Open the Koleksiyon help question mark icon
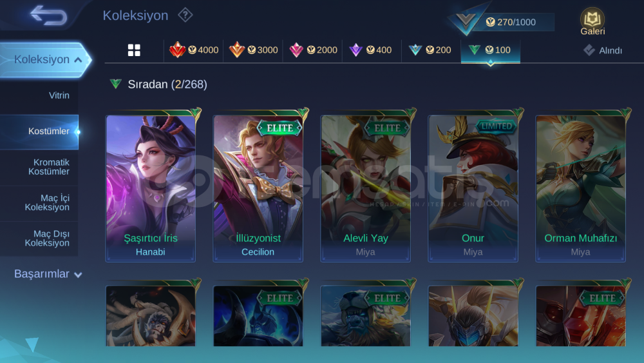The width and height of the screenshot is (644, 363). (x=185, y=15)
